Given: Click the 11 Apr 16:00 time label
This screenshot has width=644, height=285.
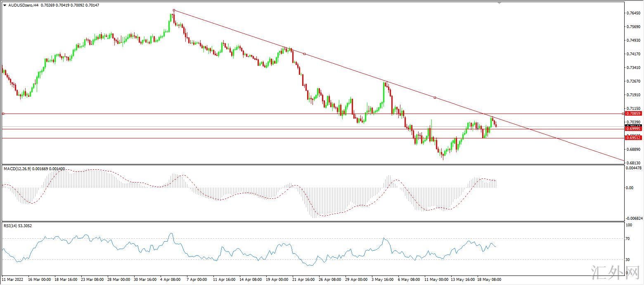Looking at the screenshot, I should (x=224, y=280).
